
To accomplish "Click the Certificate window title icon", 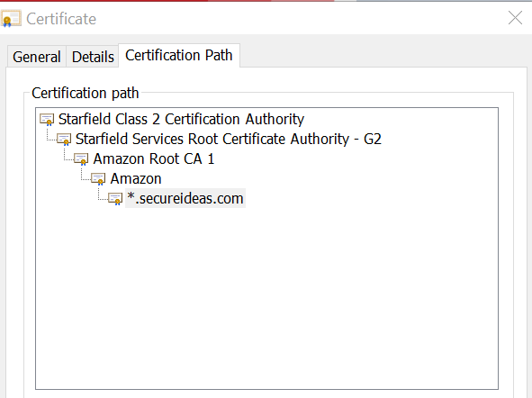I will point(11,19).
